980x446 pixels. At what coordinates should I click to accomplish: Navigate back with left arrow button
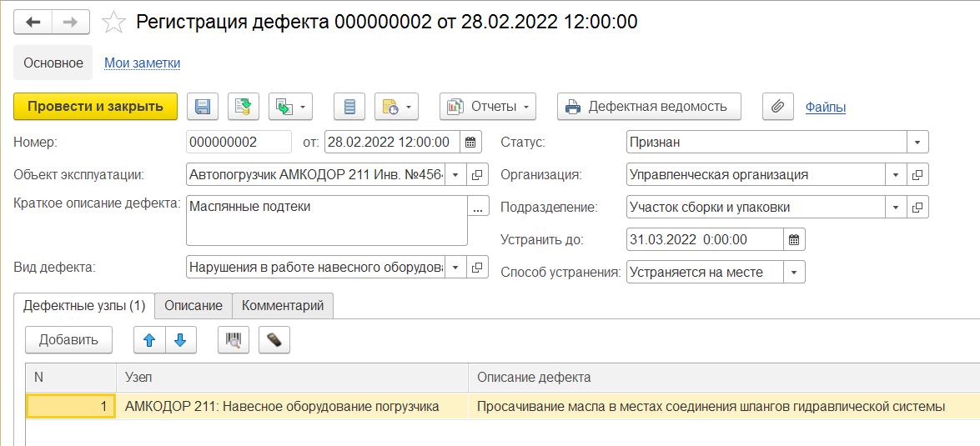click(34, 22)
